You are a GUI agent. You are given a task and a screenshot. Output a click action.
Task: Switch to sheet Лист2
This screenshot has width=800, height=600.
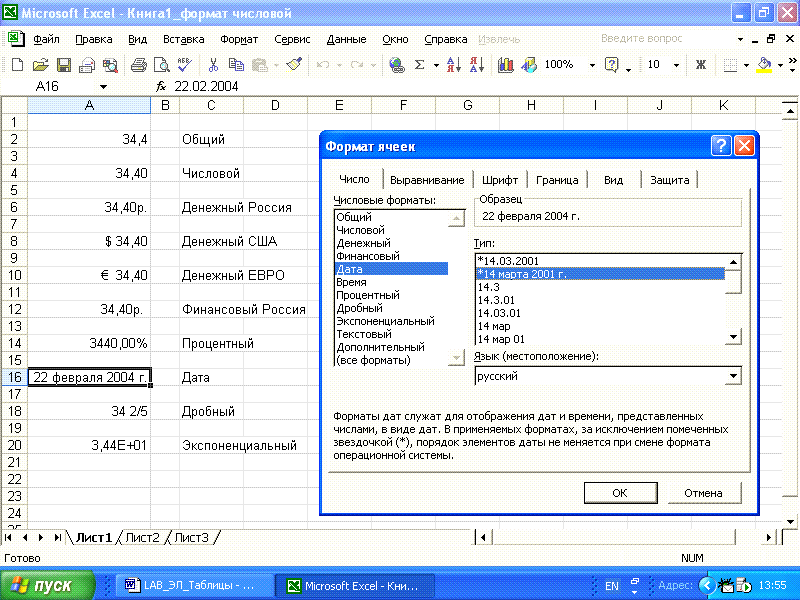pos(142,537)
